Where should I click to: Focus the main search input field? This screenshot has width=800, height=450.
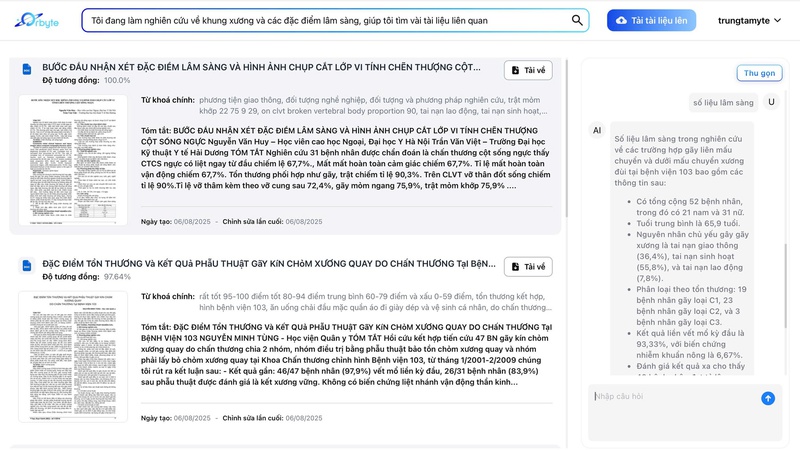pos(325,20)
